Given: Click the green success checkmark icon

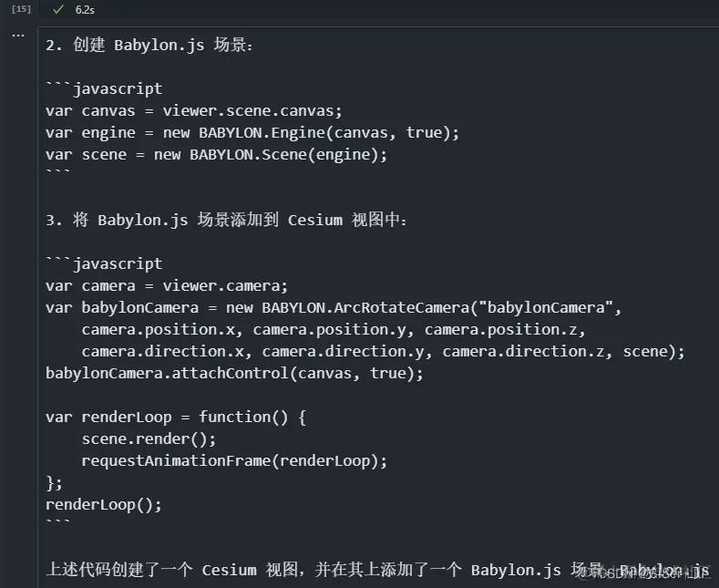Looking at the screenshot, I should click(57, 10).
